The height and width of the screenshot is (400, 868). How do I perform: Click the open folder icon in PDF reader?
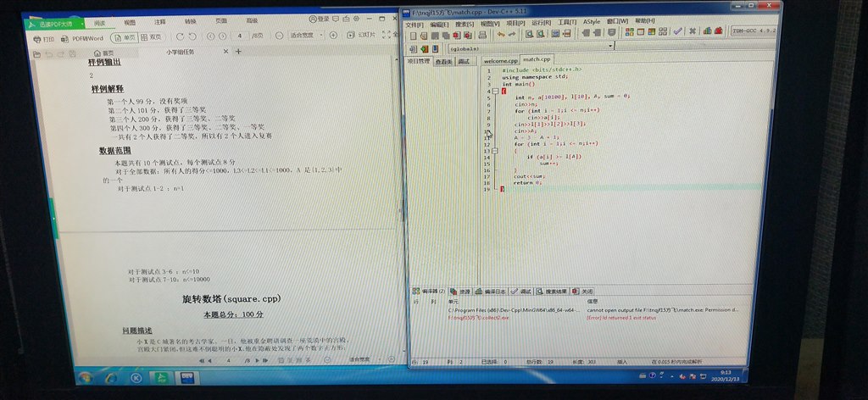click(x=37, y=54)
